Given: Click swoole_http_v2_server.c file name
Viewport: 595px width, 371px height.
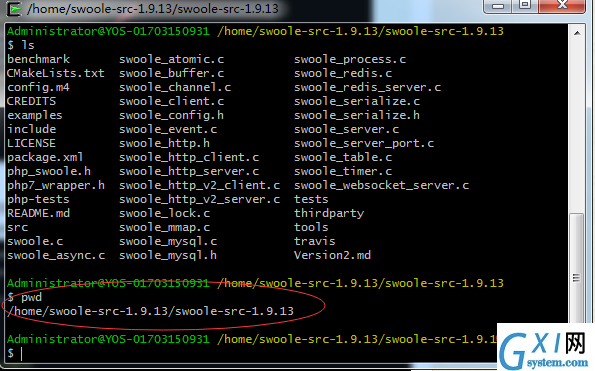Looking at the screenshot, I should (200, 199).
